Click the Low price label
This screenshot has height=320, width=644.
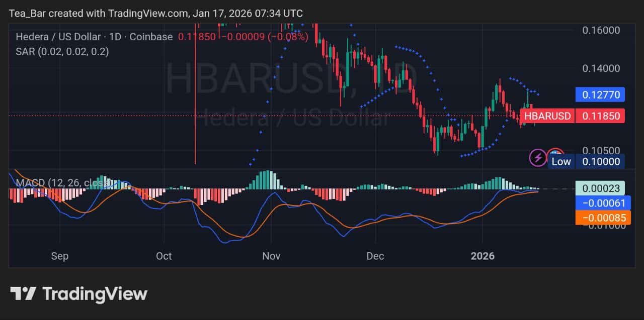click(561, 161)
